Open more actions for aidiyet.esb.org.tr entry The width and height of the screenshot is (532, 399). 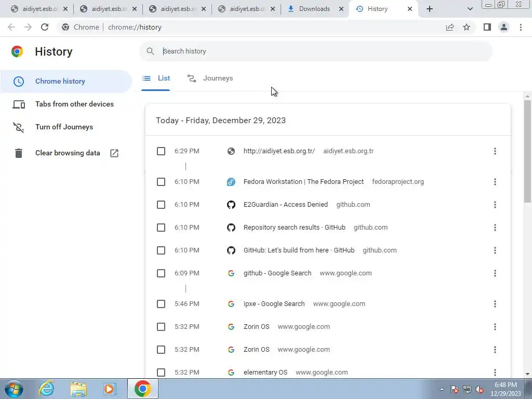point(495,151)
